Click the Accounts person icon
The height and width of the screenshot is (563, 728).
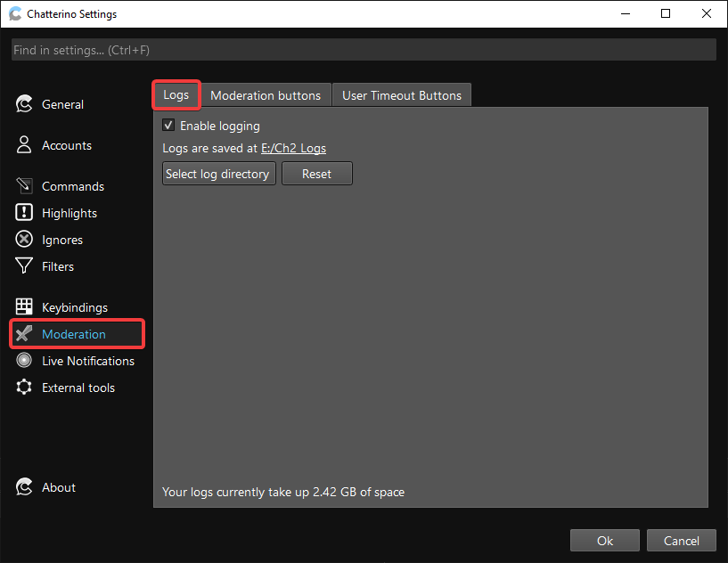24,145
